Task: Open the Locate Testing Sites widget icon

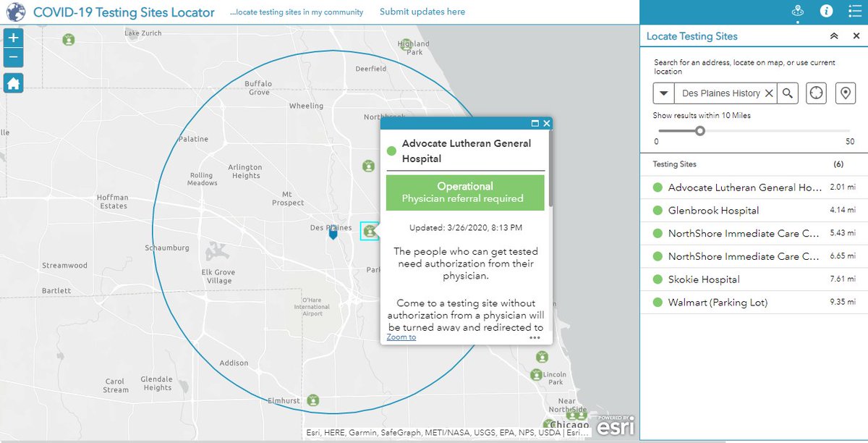Action: pos(798,11)
